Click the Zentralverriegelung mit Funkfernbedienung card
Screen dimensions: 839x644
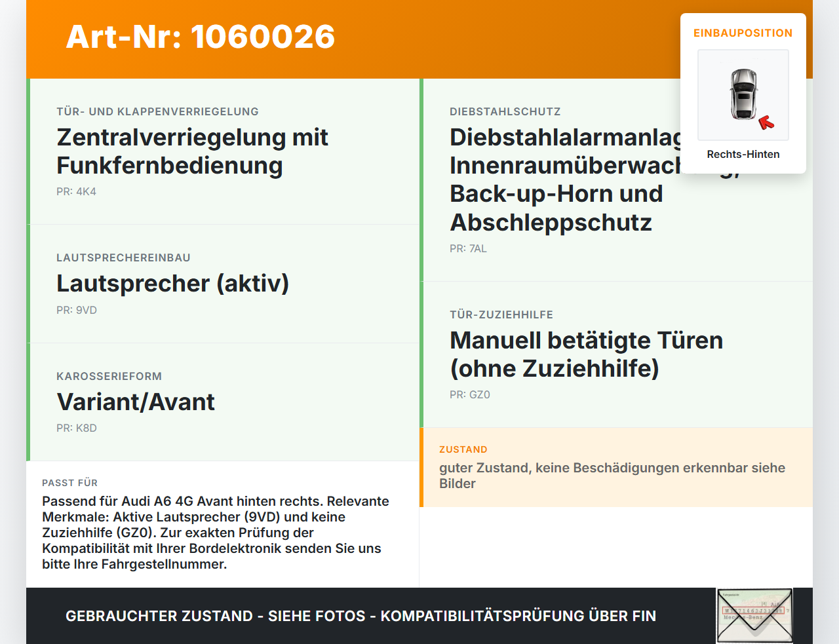tap(223, 151)
